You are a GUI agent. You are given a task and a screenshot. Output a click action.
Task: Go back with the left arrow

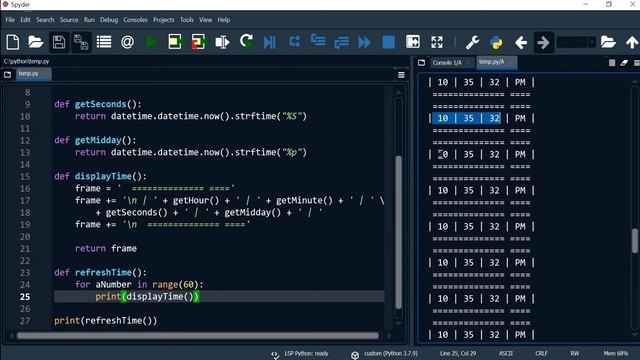(x=520, y=42)
